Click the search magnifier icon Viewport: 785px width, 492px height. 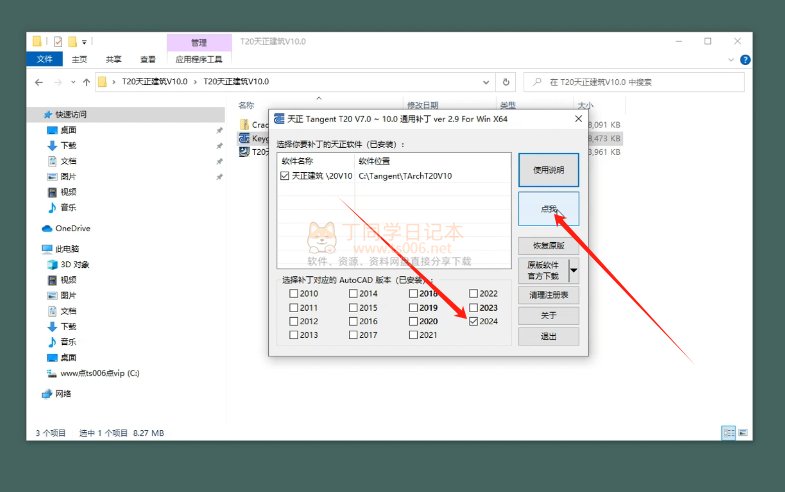pos(537,82)
